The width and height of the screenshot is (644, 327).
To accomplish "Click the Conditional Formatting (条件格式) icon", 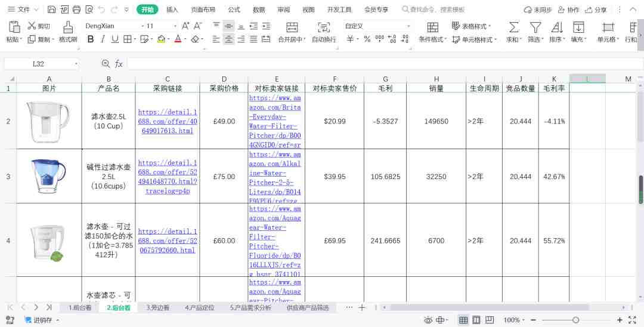I will pos(432,27).
